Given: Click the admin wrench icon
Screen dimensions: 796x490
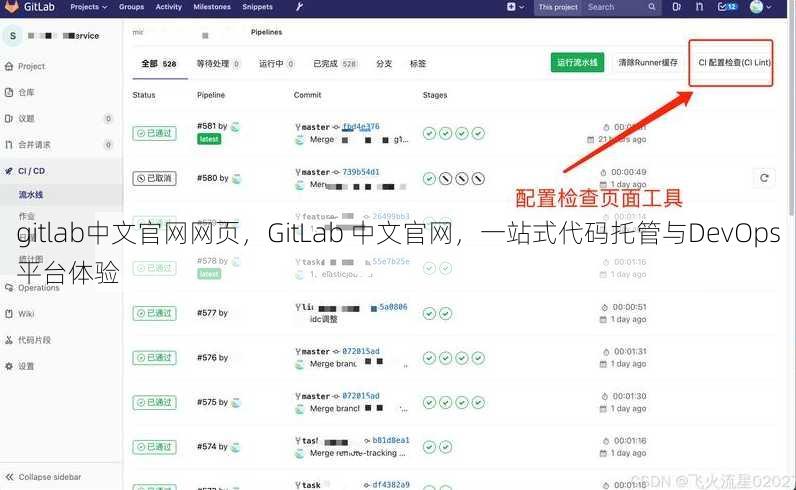Looking at the screenshot, I should coord(299,7).
